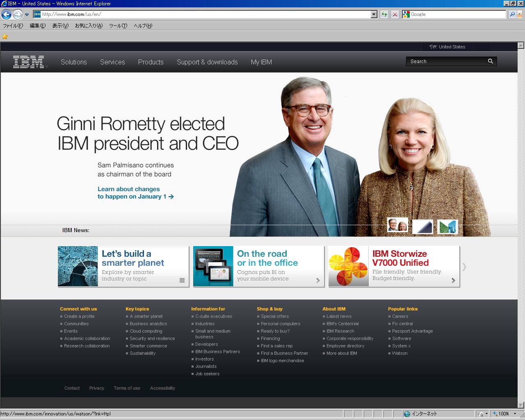Image resolution: width=525 pixels, height=420 pixels.
Task: Open Special offers footer link
Action: (x=275, y=316)
